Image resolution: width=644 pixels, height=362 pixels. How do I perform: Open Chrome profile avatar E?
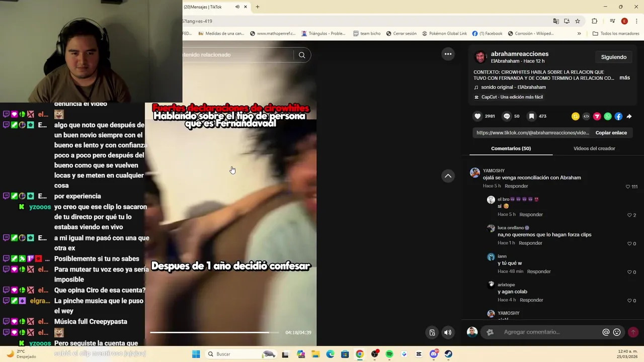[x=624, y=21]
